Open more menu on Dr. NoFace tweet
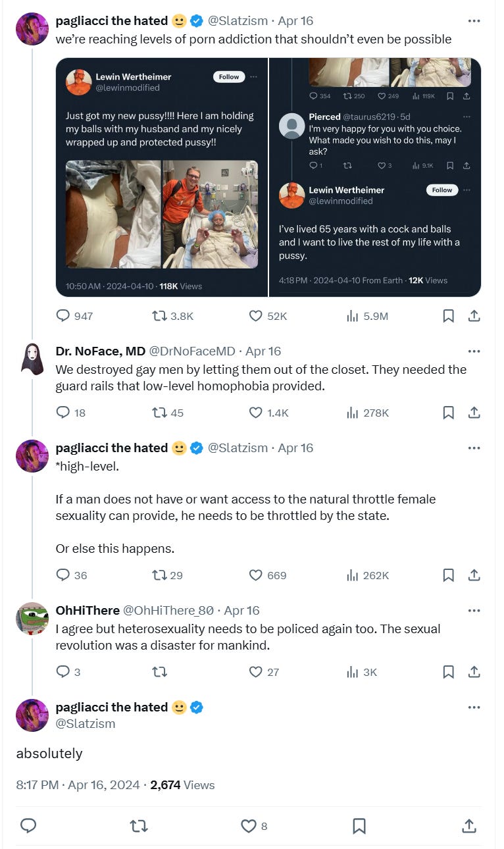504x849 pixels. (474, 351)
